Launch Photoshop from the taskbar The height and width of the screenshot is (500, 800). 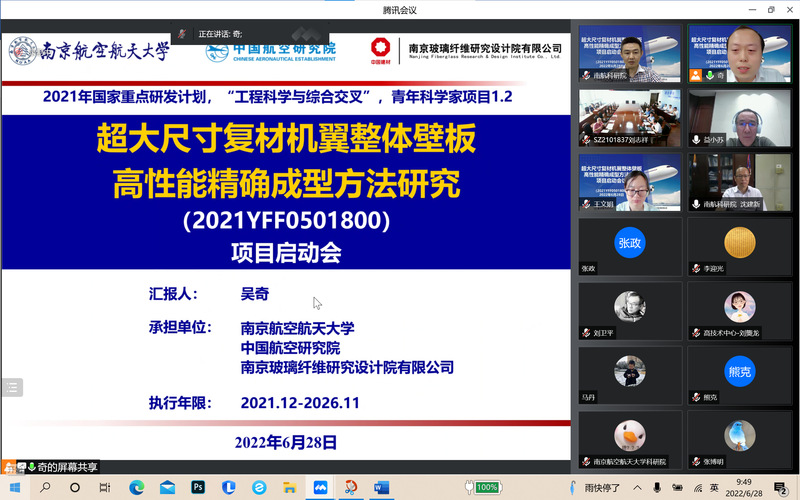point(198,487)
